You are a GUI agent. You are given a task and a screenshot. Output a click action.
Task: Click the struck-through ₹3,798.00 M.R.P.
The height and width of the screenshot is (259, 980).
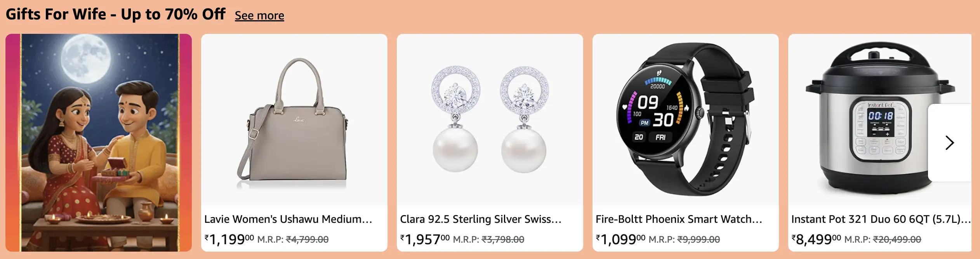tap(503, 240)
